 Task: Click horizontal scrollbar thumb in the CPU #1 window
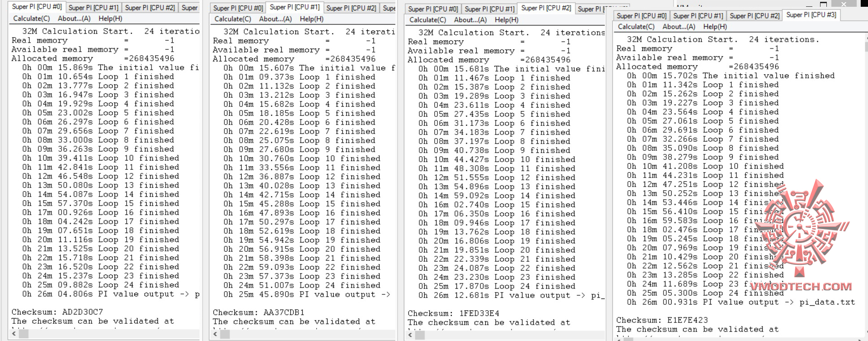click(x=225, y=334)
